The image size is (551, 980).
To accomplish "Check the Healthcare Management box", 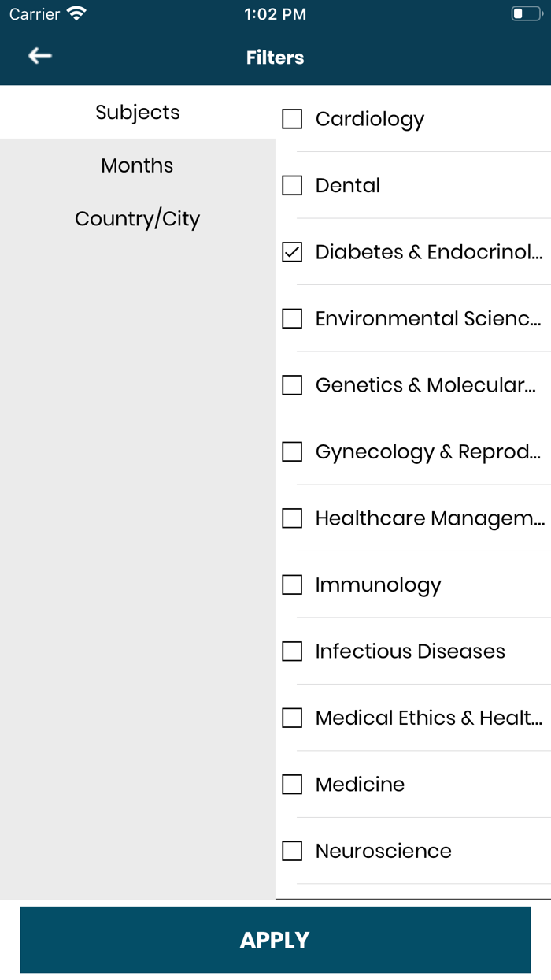I will [292, 518].
